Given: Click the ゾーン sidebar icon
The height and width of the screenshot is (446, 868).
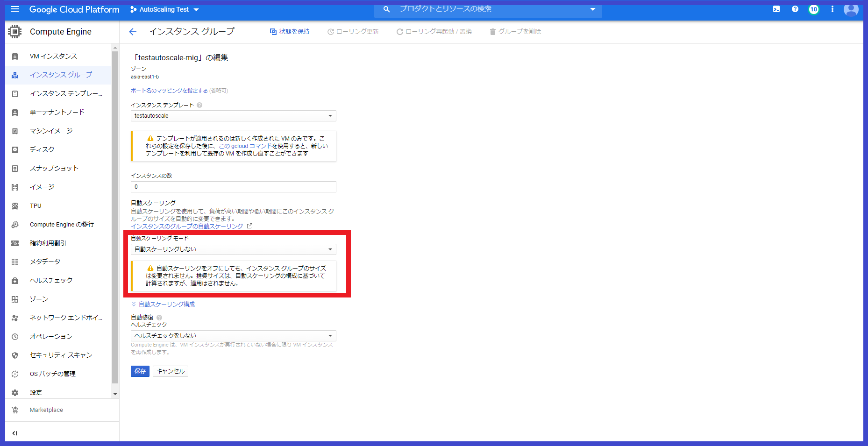Looking at the screenshot, I should 15,299.
